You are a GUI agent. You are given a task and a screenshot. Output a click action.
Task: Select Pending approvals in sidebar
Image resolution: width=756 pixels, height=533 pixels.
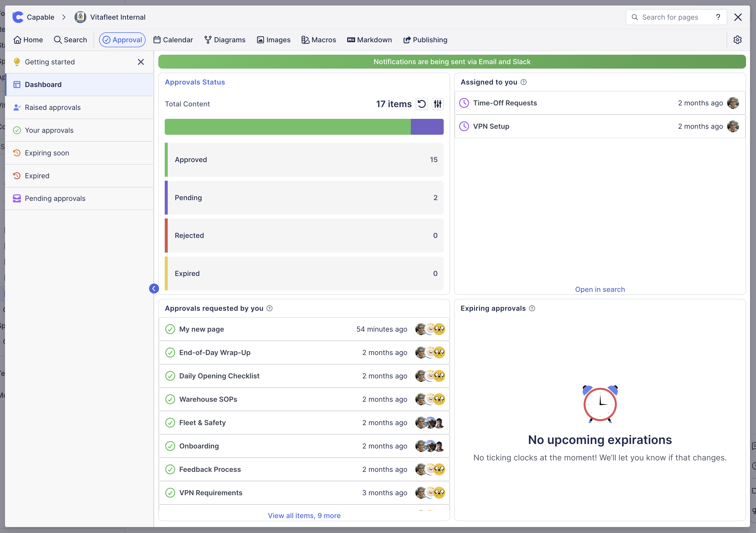point(55,198)
